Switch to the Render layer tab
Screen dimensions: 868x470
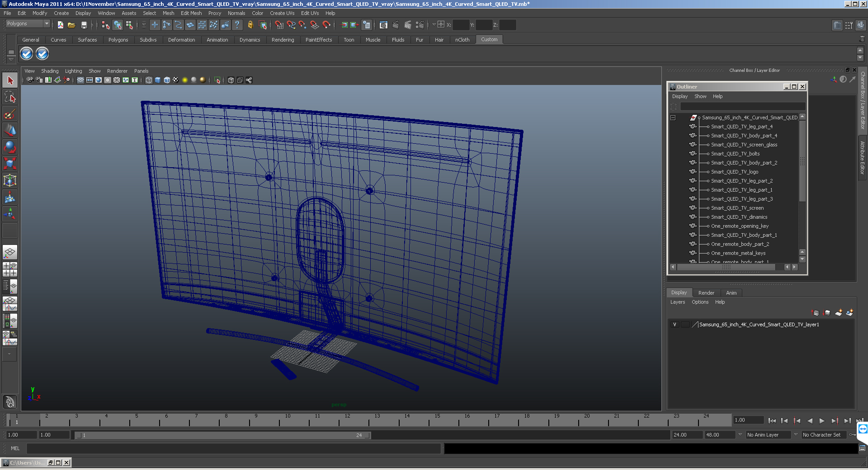click(x=706, y=293)
